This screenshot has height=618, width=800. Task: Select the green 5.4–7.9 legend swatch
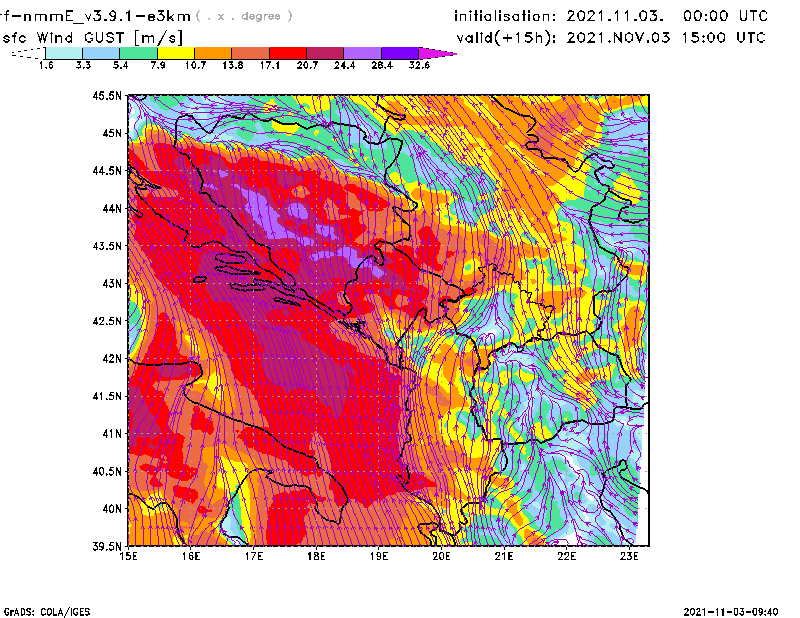(138, 53)
